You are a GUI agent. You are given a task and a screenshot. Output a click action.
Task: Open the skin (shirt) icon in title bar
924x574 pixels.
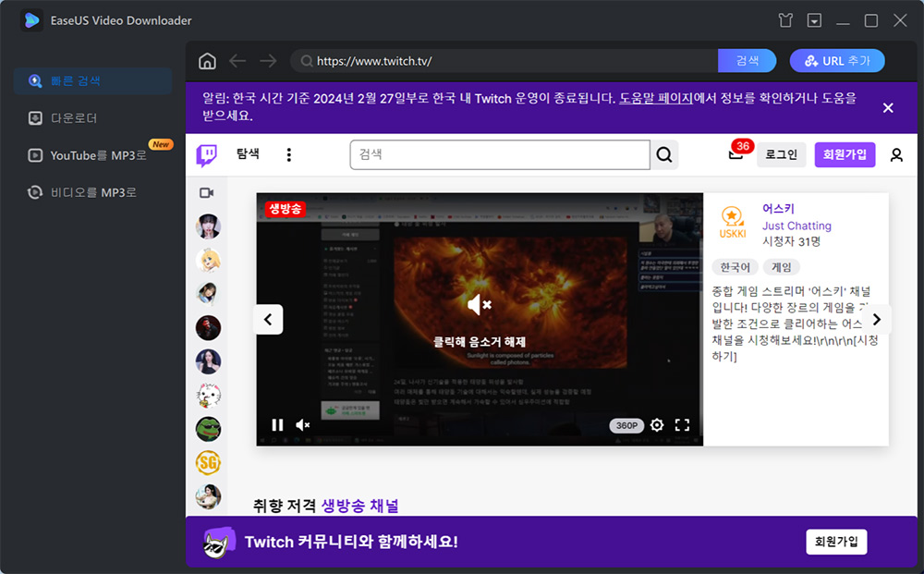784,20
